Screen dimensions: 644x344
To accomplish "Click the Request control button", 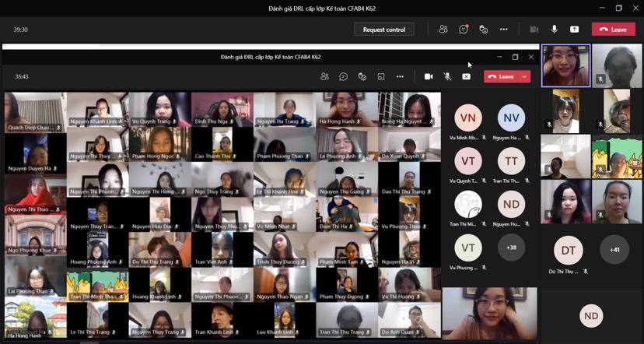I will coord(384,30).
